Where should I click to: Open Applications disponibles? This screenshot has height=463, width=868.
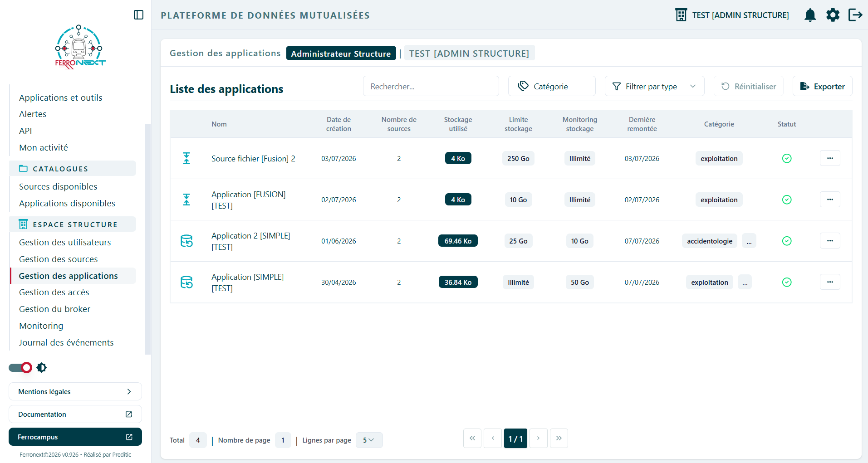click(x=67, y=203)
